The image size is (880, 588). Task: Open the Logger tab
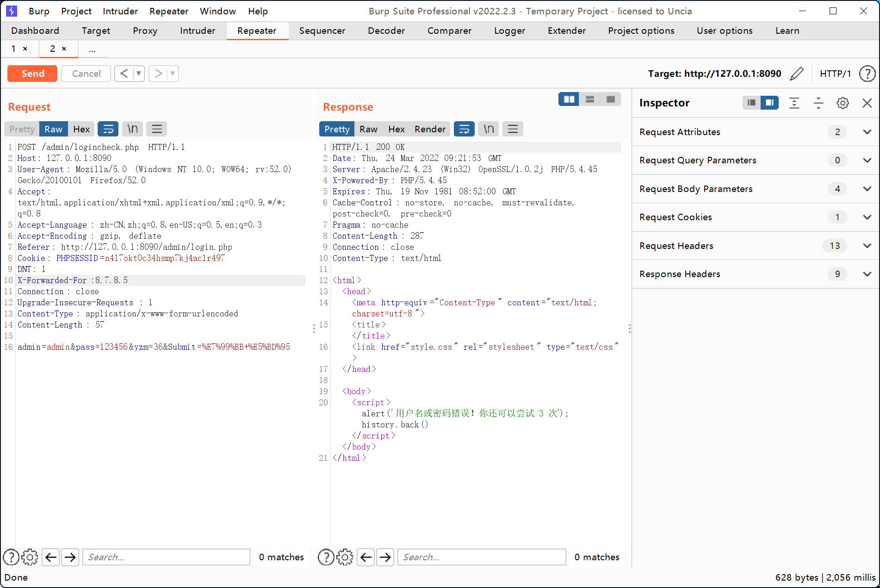click(x=509, y=31)
